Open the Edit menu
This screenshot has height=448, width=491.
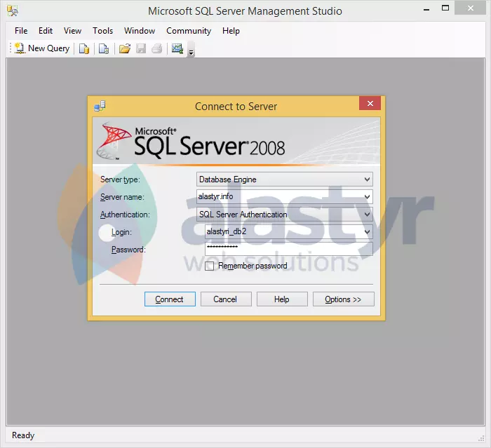(46, 31)
